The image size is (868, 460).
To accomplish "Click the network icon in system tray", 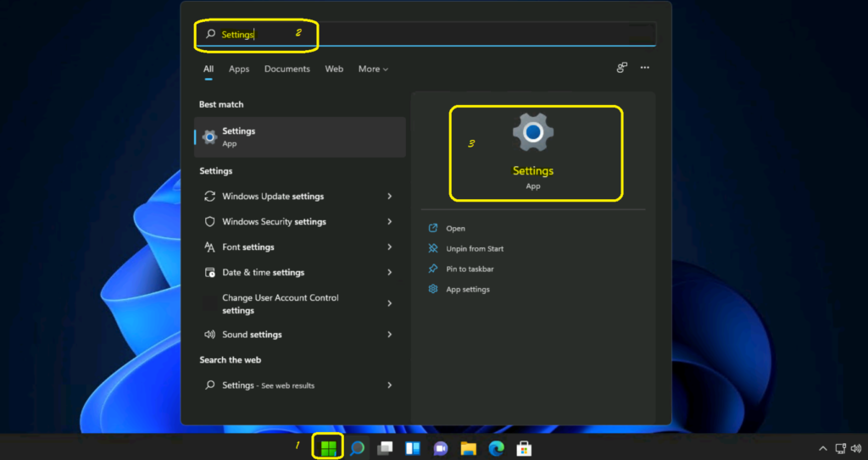I will click(840, 448).
